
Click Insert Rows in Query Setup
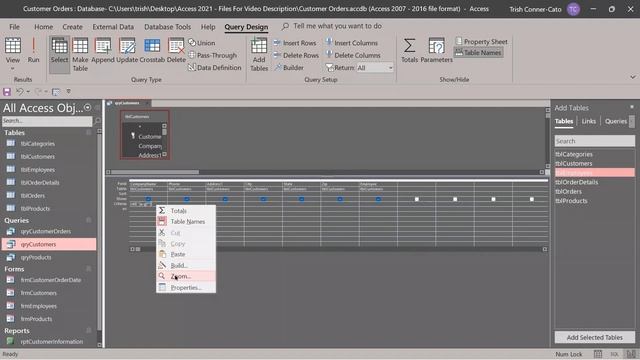click(295, 42)
